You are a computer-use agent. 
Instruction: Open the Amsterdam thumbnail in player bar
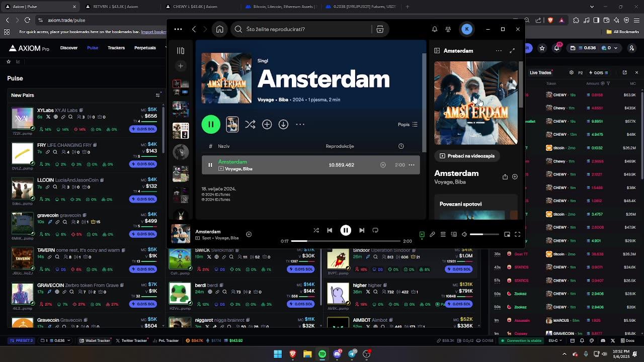pos(181,234)
